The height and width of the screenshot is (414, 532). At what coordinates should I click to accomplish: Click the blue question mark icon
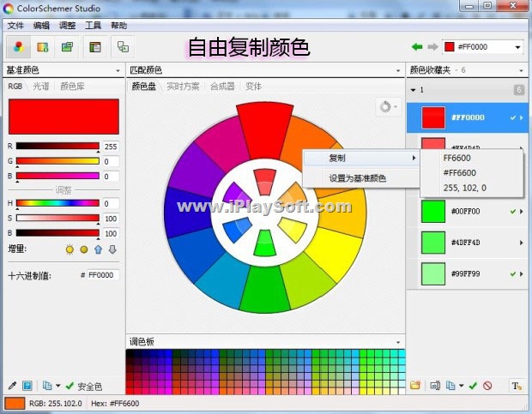tap(27, 386)
